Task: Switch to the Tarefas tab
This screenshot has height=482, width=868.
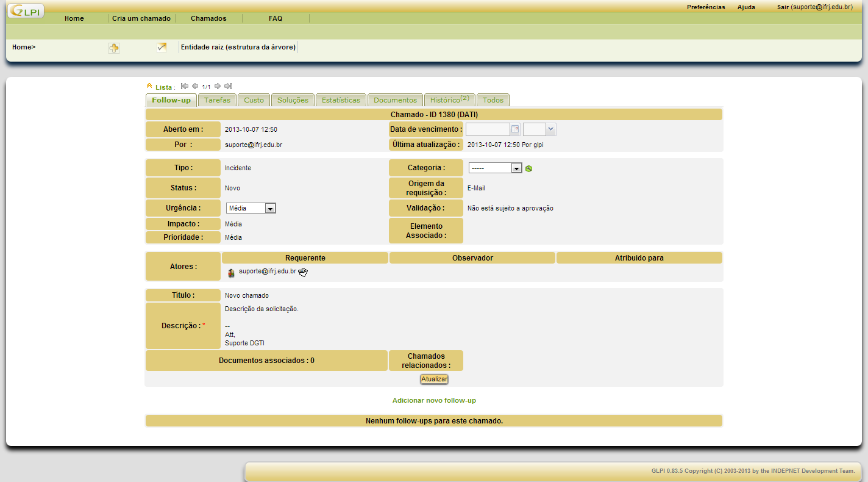Action: pos(217,100)
